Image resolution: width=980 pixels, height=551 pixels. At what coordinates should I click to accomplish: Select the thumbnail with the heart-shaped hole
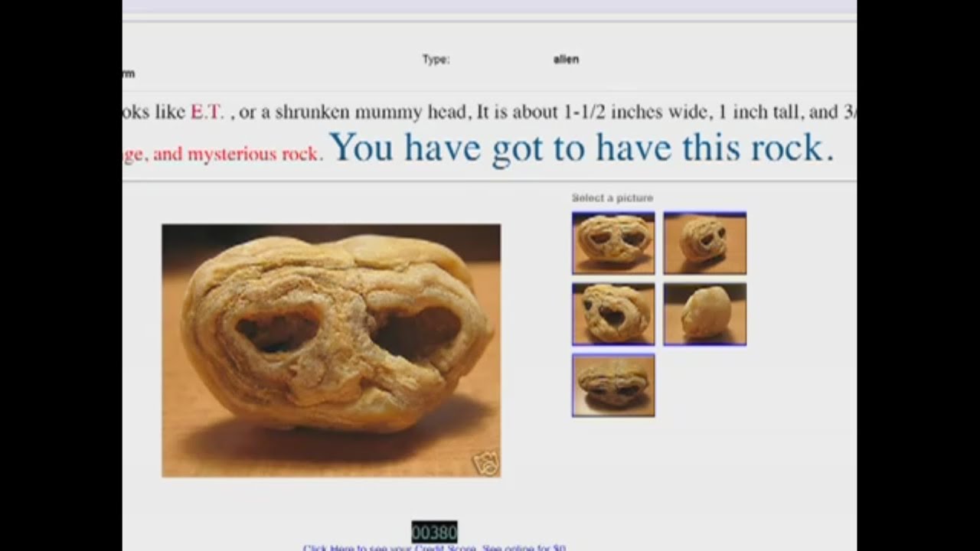click(x=613, y=314)
